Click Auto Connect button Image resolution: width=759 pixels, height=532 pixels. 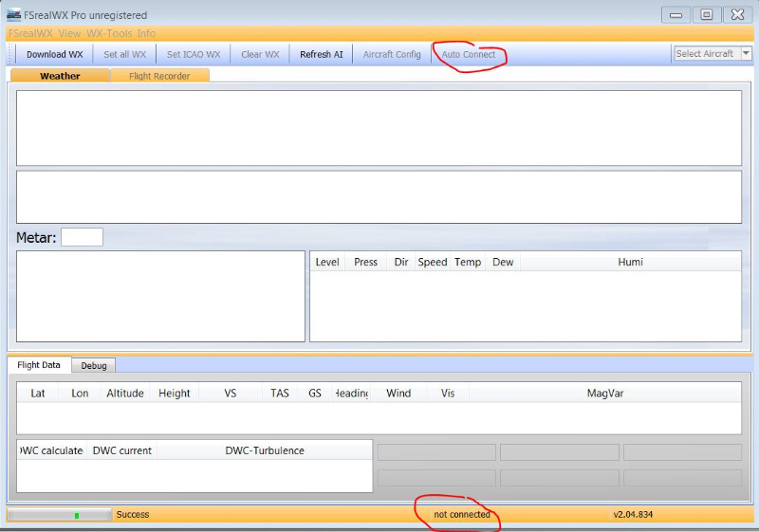(x=468, y=54)
